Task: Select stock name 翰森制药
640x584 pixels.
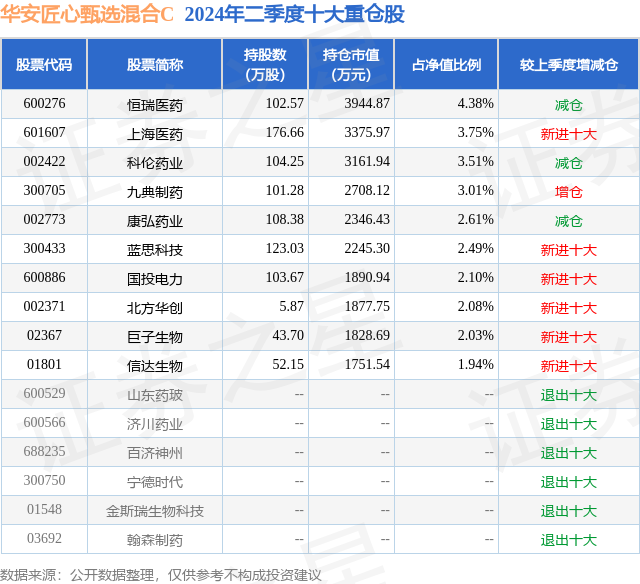Action: [155, 540]
